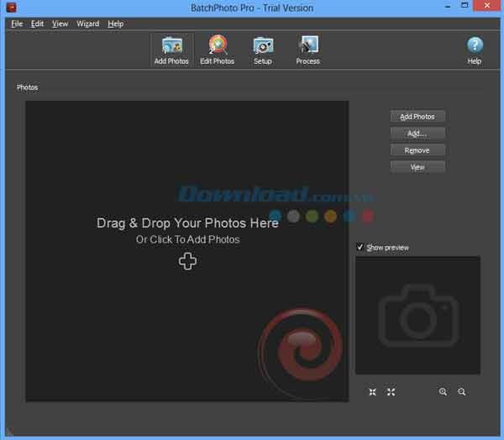Click the View button beside the photo list
The image size is (504, 440).
click(417, 167)
